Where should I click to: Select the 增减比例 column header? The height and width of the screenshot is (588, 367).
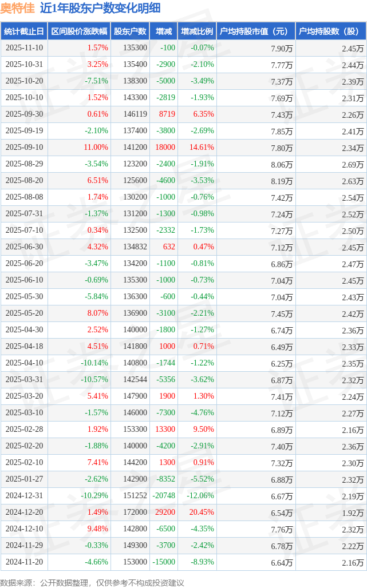tap(196, 31)
